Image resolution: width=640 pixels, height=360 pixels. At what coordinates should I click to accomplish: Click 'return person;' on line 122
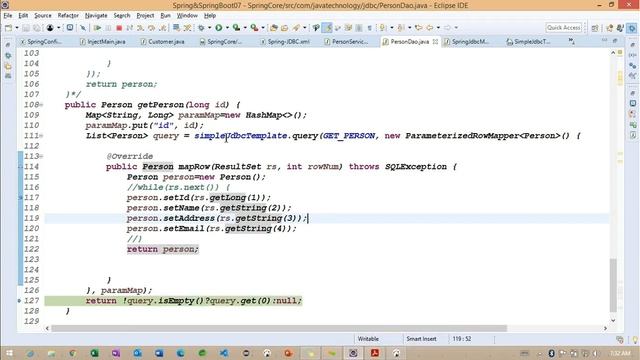[162, 249]
